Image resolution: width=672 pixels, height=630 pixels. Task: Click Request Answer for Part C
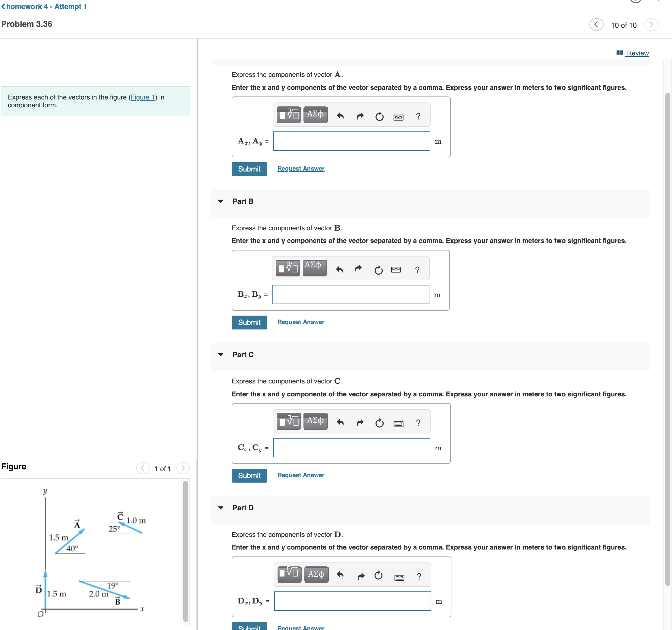point(300,475)
